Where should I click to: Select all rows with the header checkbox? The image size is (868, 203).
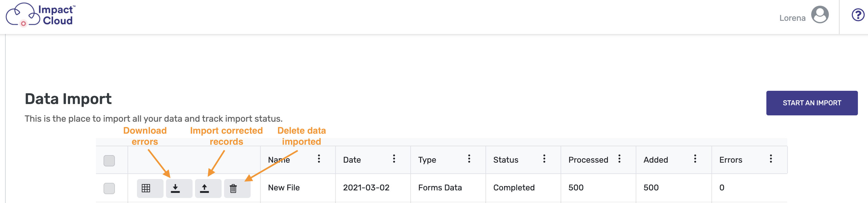click(x=109, y=160)
